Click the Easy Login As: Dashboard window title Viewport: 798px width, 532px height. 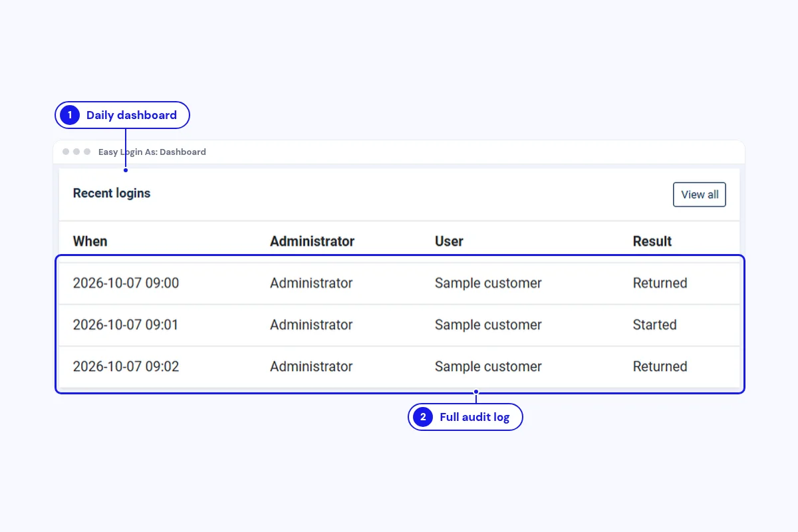(x=152, y=152)
